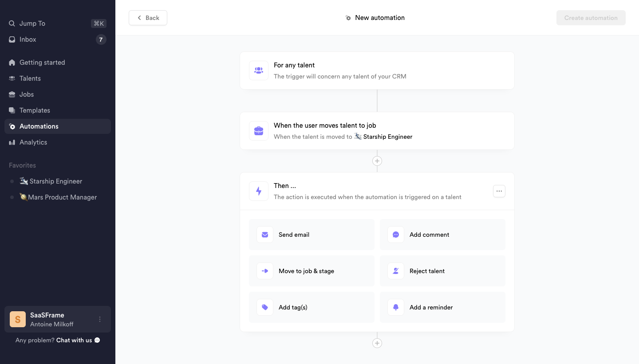639x364 pixels.
Task: Open Analytics from the sidebar
Action: [x=58, y=142]
